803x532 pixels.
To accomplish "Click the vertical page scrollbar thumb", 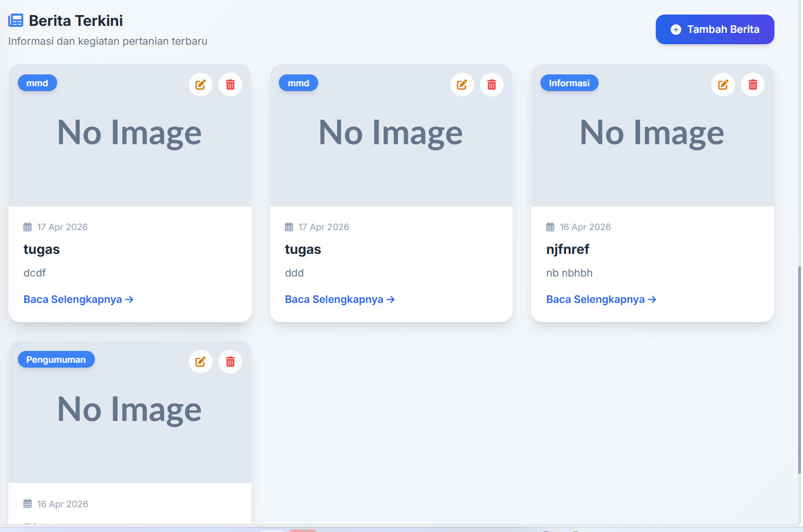I will [x=800, y=370].
